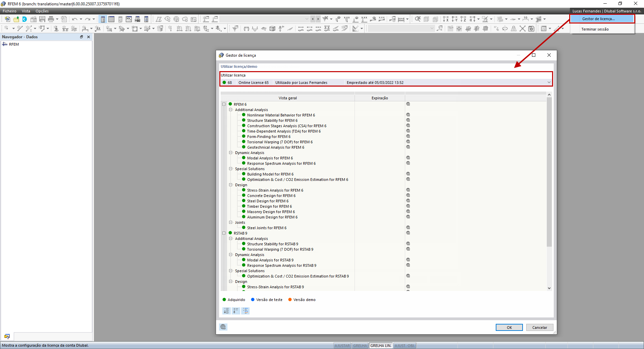Toggle AJUST. OBJ. in the status bar

(x=405, y=346)
